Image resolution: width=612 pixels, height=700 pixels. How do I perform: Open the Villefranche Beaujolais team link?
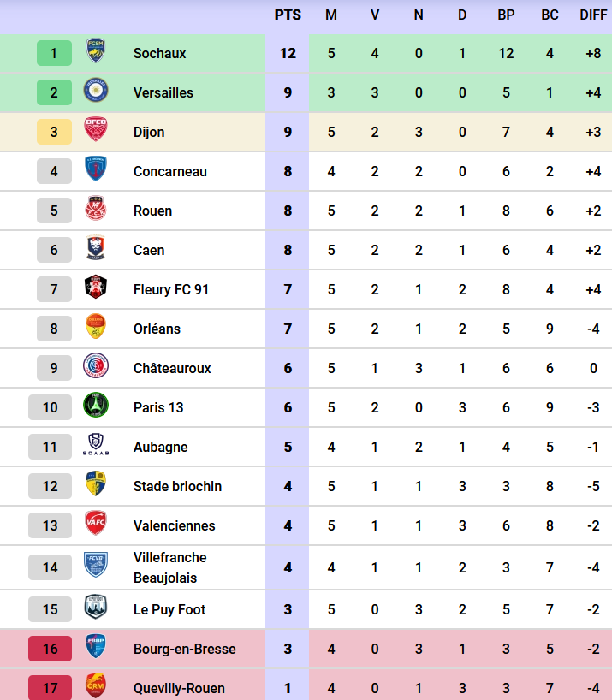coord(169,567)
